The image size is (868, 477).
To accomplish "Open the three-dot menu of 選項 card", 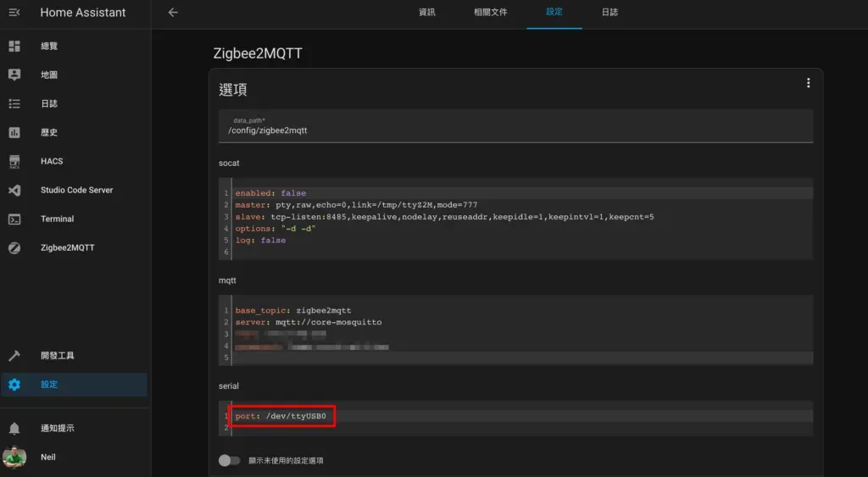I will (808, 83).
